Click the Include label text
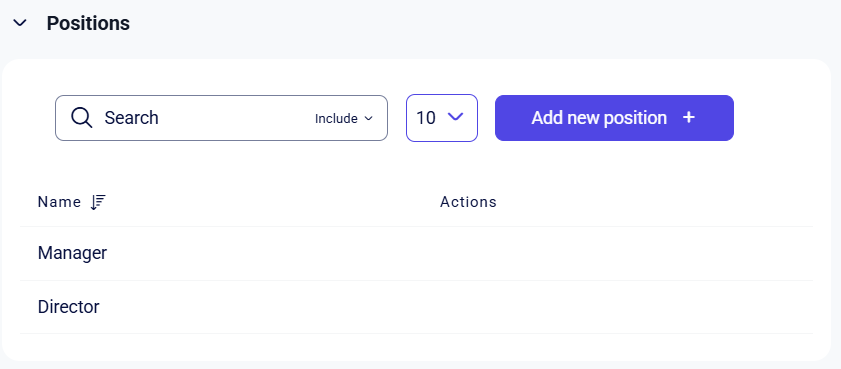The image size is (841, 369). click(336, 119)
